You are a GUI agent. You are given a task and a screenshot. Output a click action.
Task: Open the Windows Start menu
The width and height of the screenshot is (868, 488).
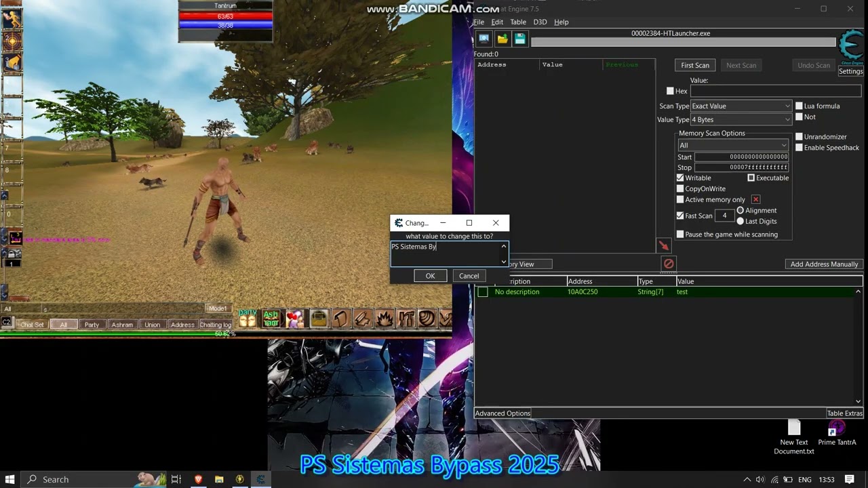[x=11, y=479]
